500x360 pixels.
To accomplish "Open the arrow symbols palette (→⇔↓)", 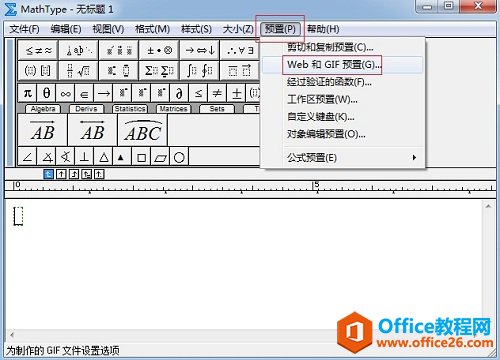I will [199, 50].
